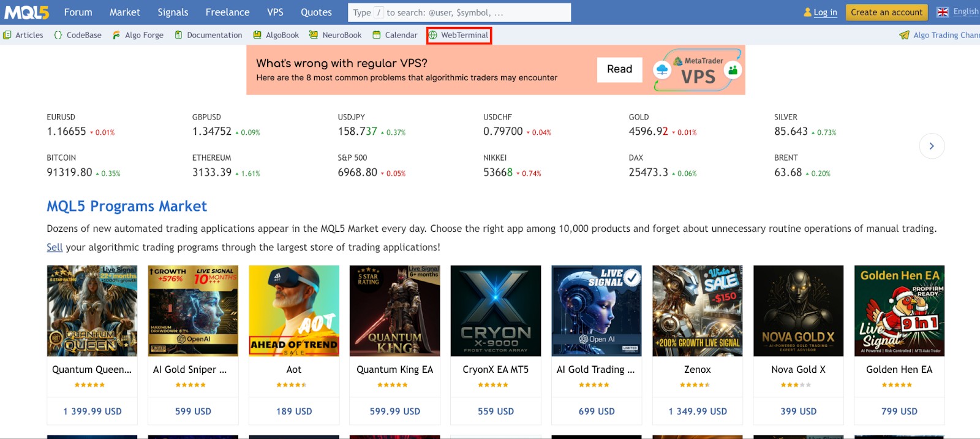980x439 pixels.
Task: Click the 1 399.99 USD price
Action: (92, 411)
